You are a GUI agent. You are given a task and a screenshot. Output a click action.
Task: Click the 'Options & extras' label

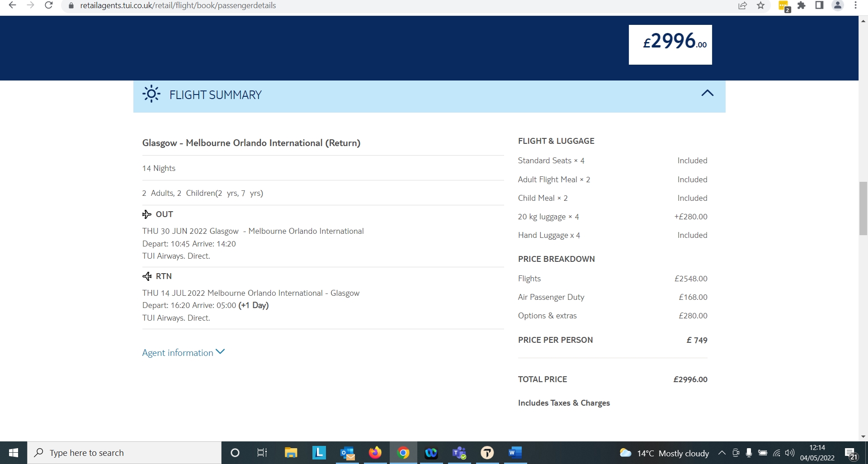click(547, 316)
